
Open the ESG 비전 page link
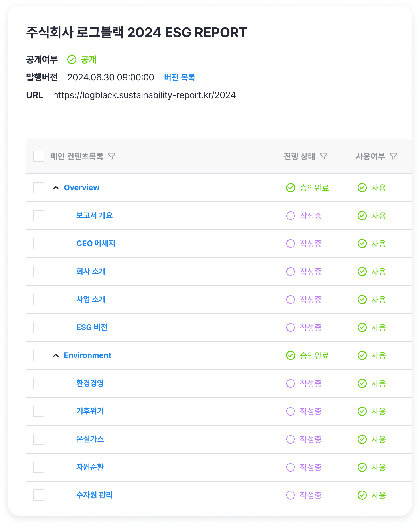92,327
